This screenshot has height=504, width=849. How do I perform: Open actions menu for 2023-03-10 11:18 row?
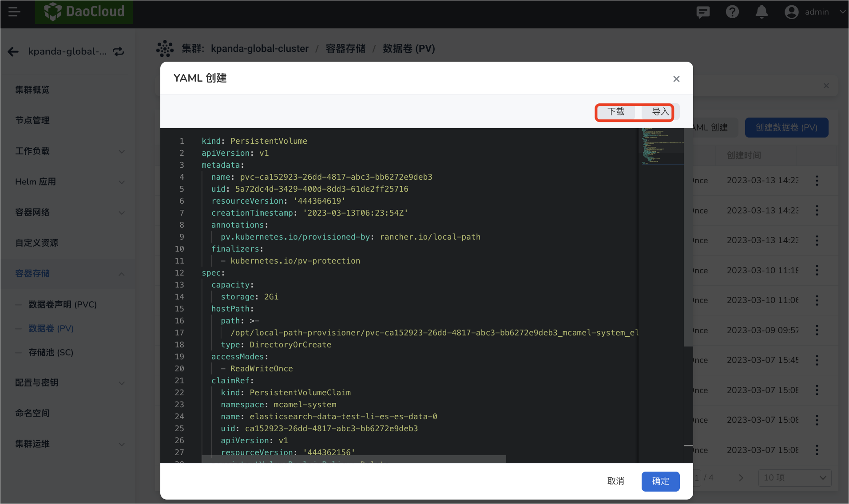[817, 271]
